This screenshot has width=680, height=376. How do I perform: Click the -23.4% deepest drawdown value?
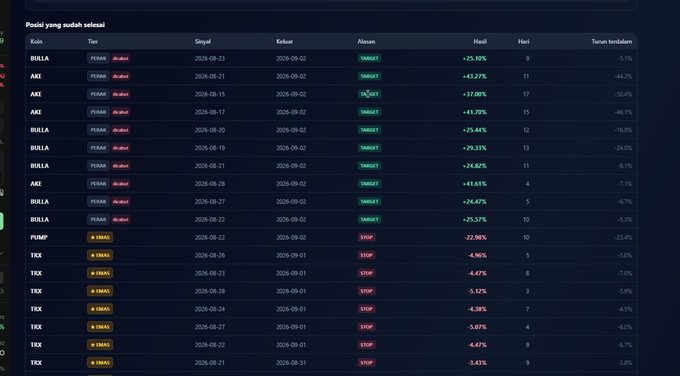[623, 238]
